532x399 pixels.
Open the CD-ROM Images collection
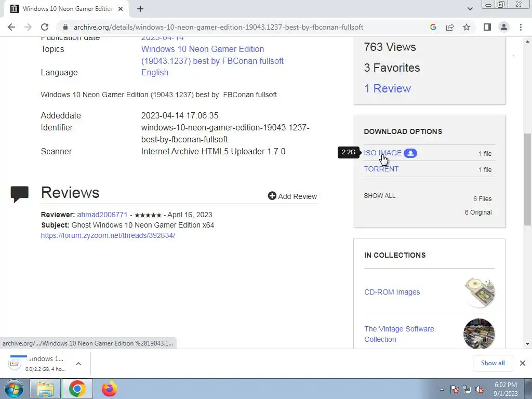pyautogui.click(x=392, y=292)
